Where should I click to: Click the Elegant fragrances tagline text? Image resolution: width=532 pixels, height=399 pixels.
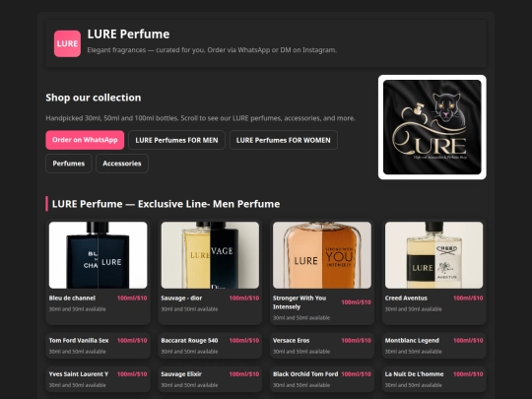tap(212, 50)
